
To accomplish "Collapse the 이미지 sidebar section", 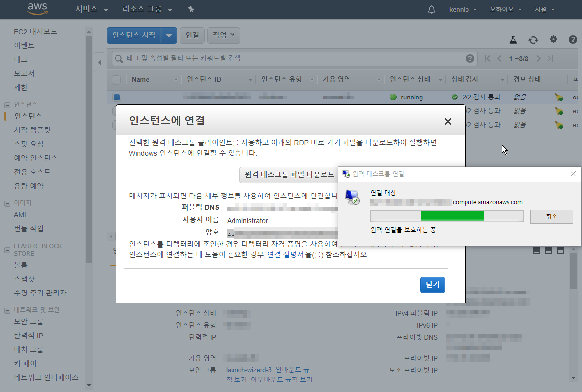I will click(x=7, y=203).
